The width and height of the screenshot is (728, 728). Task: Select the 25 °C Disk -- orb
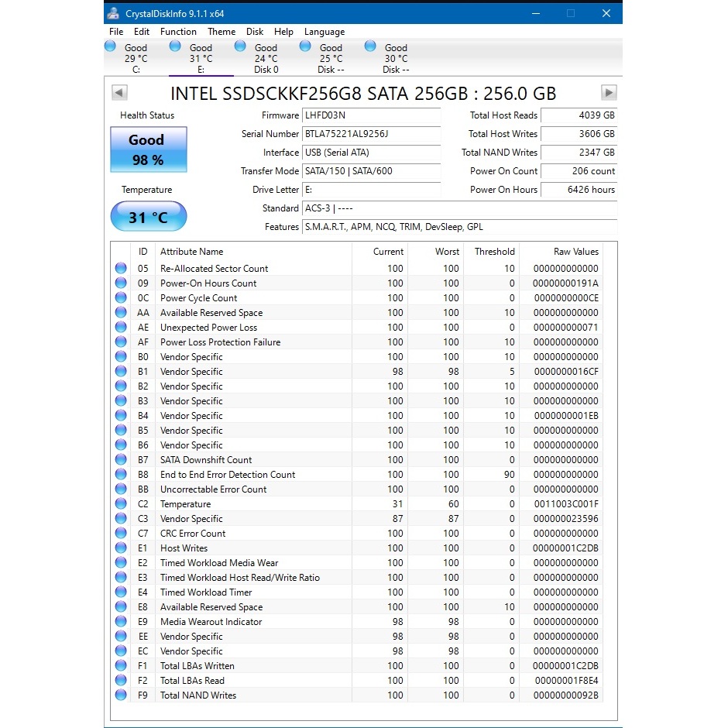305,47
